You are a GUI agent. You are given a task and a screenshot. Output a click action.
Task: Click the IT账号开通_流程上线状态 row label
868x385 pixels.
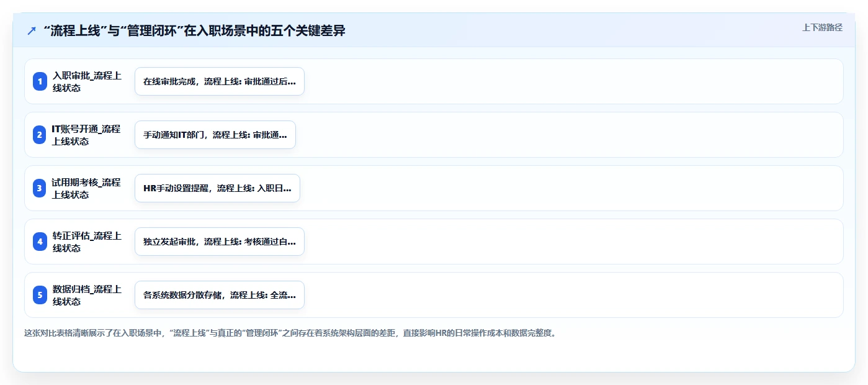tap(86, 135)
